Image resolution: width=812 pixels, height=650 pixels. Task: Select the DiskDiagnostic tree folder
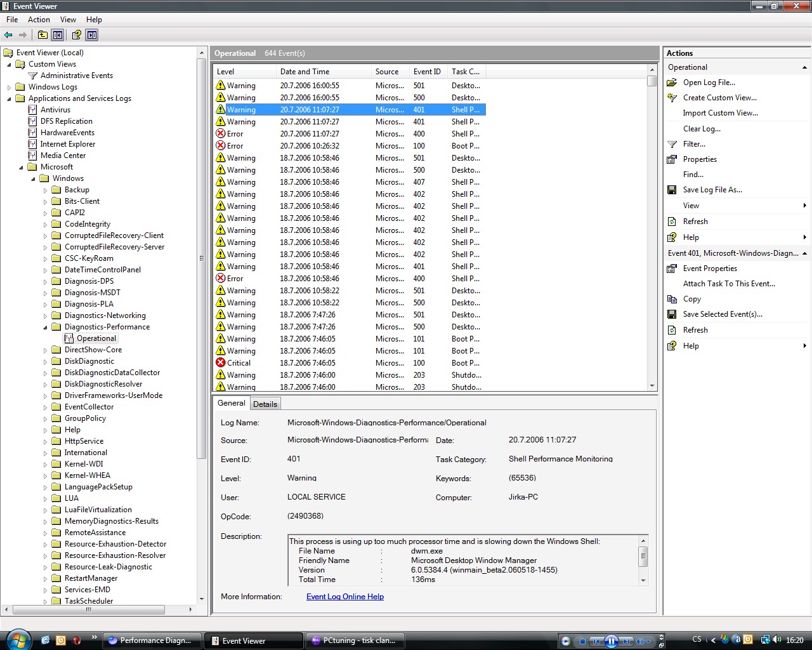[89, 361]
